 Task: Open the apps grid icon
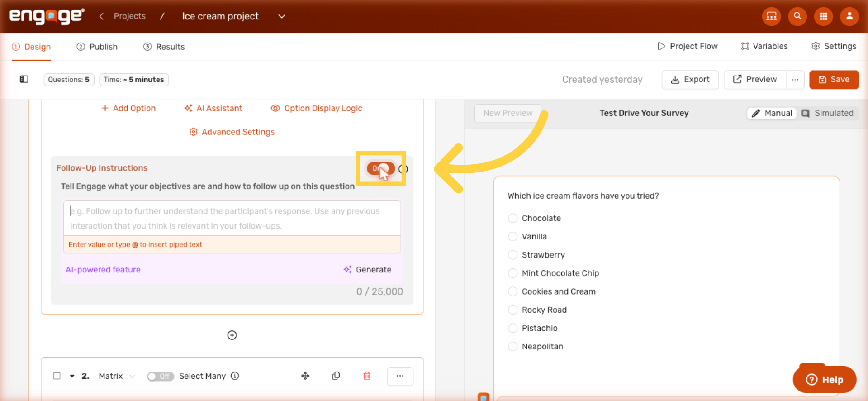click(823, 16)
